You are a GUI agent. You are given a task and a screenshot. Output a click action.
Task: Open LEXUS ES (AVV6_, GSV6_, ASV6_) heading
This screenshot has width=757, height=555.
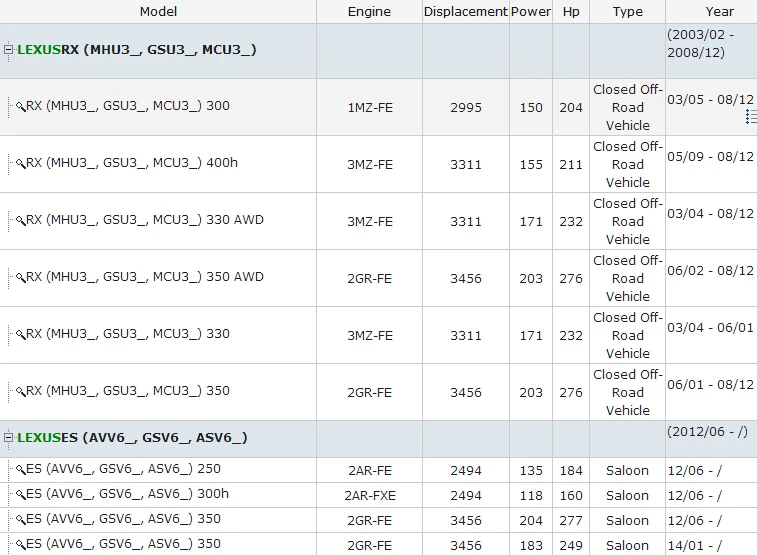point(132,438)
